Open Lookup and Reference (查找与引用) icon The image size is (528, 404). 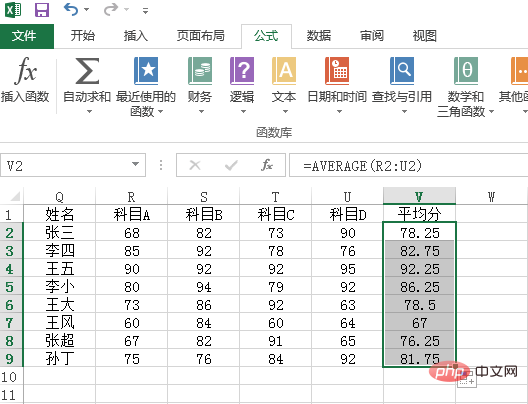click(402, 71)
